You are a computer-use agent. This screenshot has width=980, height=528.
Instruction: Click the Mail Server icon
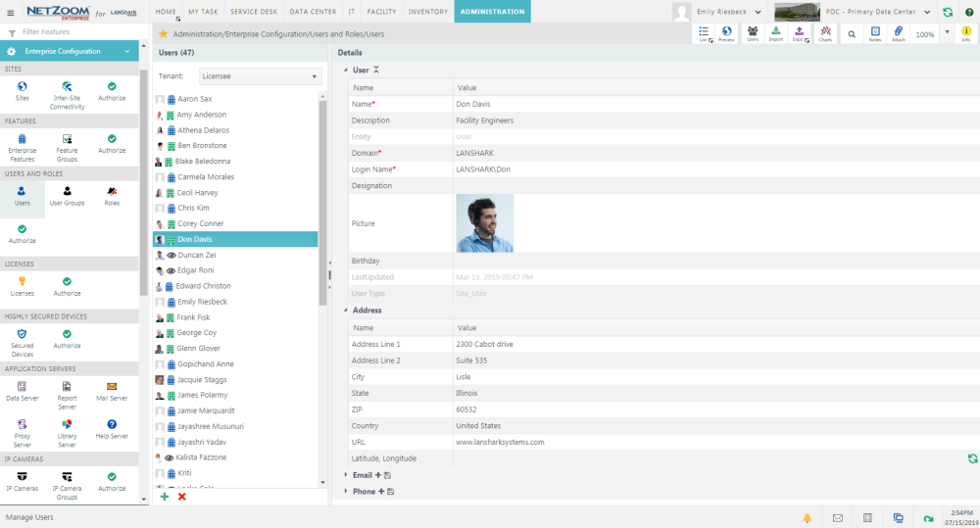pyautogui.click(x=112, y=391)
